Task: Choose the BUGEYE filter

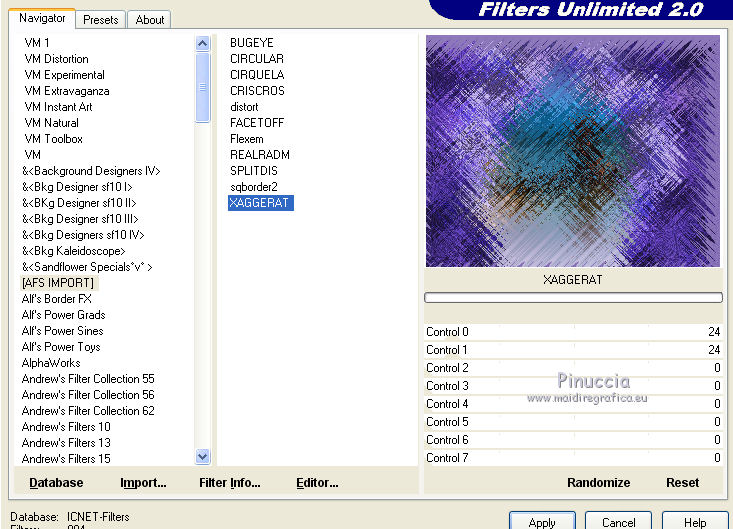Action: pyautogui.click(x=252, y=43)
